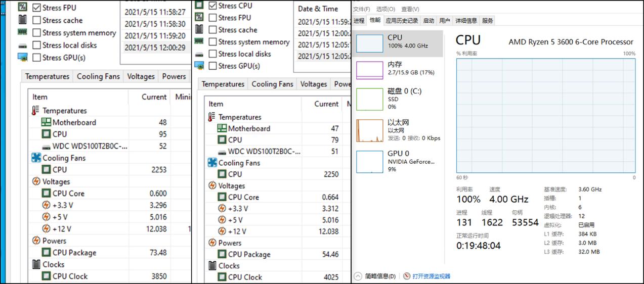The width and height of the screenshot is (644, 284).
Task: Switch to the 详细信息 tab
Action: pyautogui.click(x=466, y=21)
